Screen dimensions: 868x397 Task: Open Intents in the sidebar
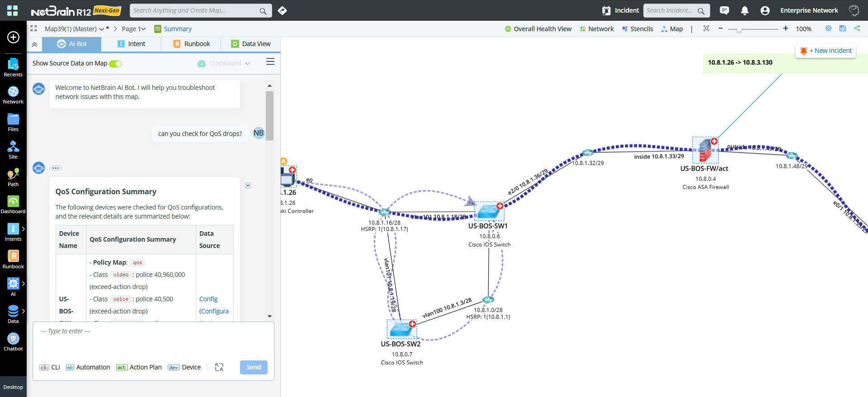tap(13, 232)
